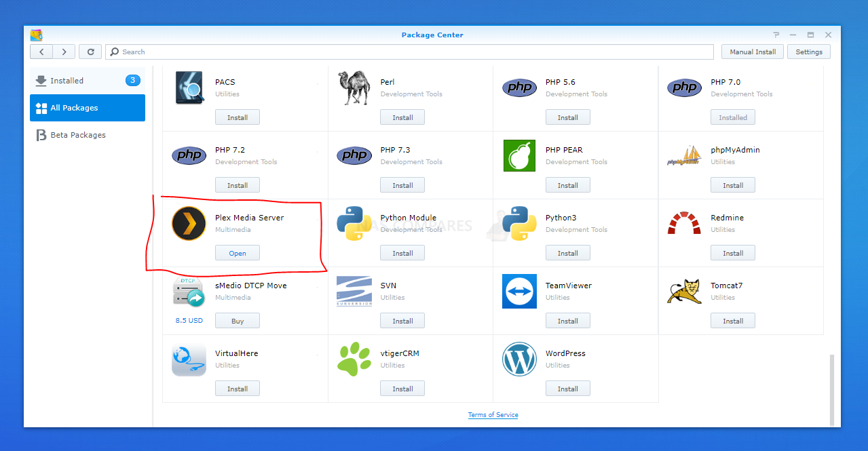Select the All Packages sidebar tab

click(x=88, y=108)
